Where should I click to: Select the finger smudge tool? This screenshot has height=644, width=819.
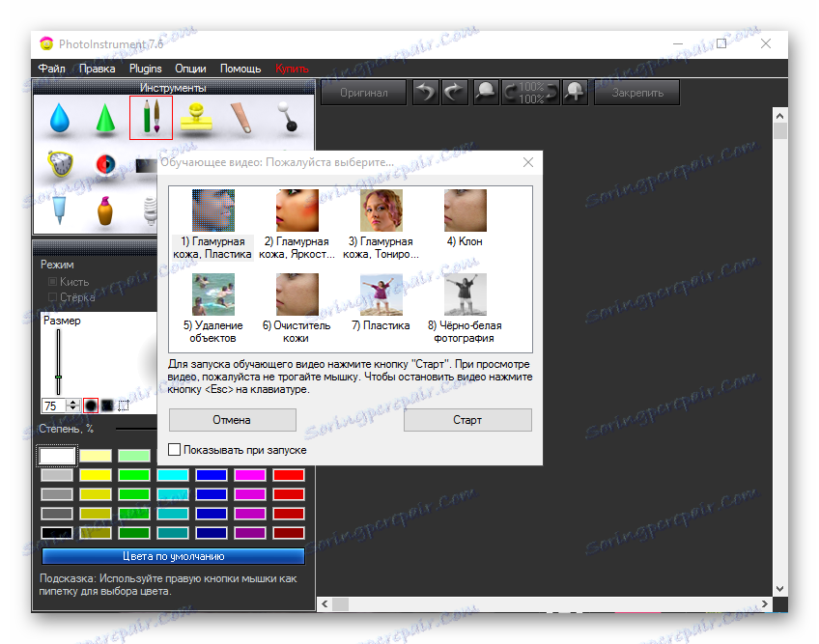pos(241,118)
